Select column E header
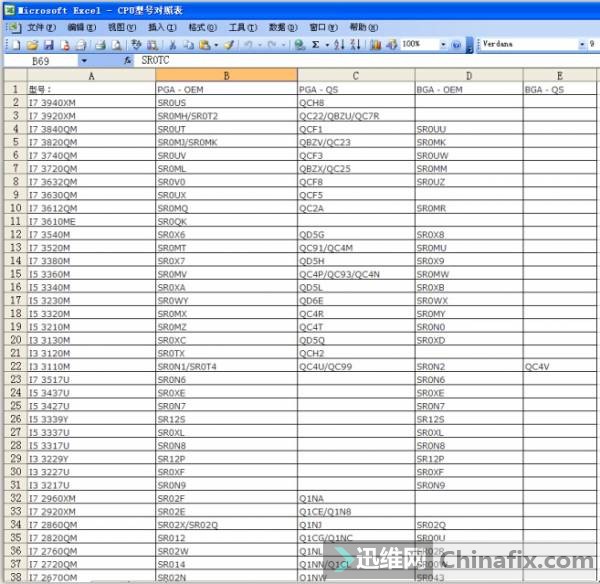600x584 pixels. [560, 76]
